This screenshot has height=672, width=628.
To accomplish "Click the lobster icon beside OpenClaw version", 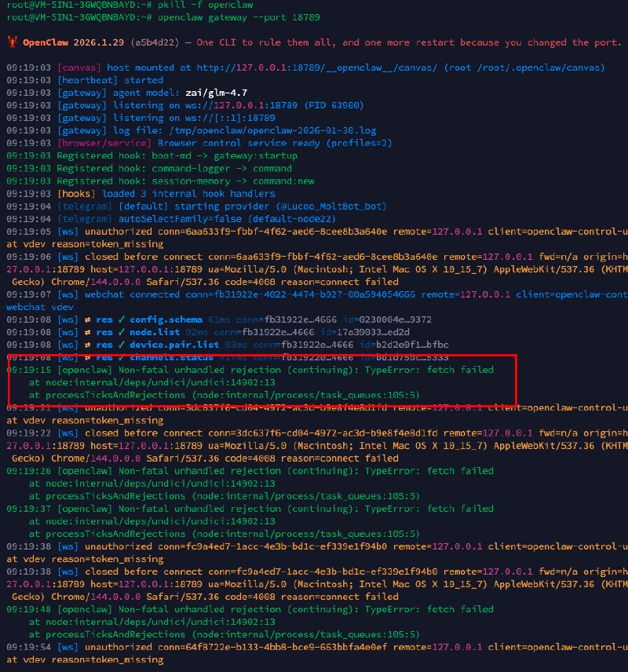I will click(11, 42).
